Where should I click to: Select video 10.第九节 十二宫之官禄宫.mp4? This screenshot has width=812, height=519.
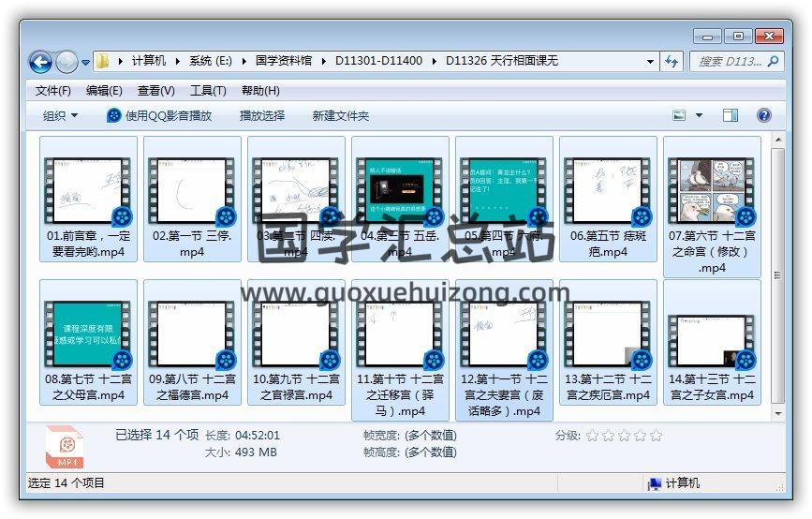[296, 342]
